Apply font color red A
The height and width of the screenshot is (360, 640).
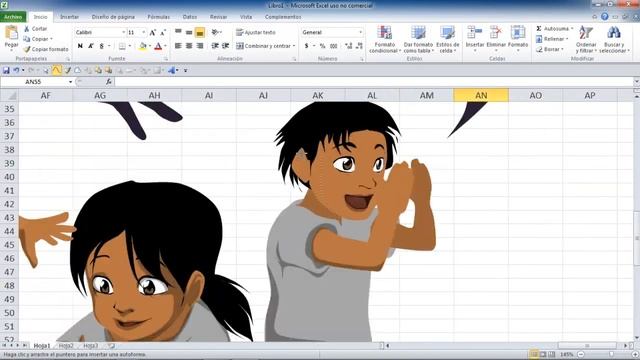pyautogui.click(x=158, y=46)
